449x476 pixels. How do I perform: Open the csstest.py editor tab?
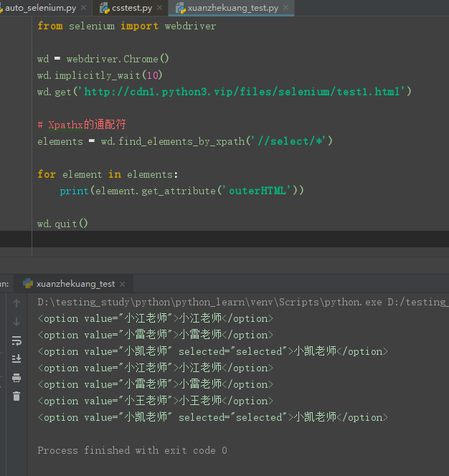tap(132, 8)
